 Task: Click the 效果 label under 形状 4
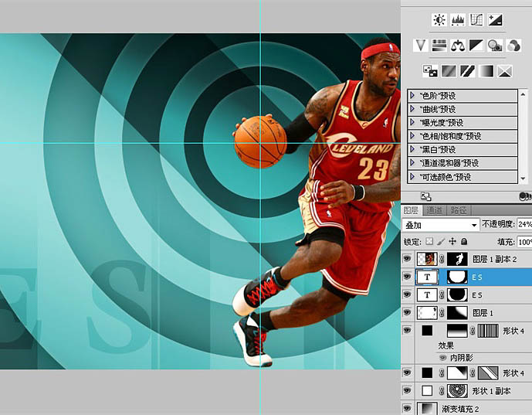coord(446,345)
